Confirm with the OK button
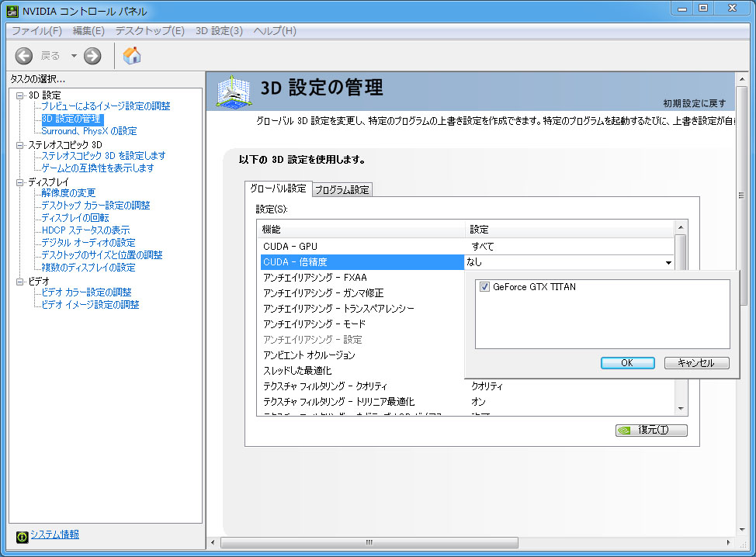The height and width of the screenshot is (557, 756). point(627,363)
